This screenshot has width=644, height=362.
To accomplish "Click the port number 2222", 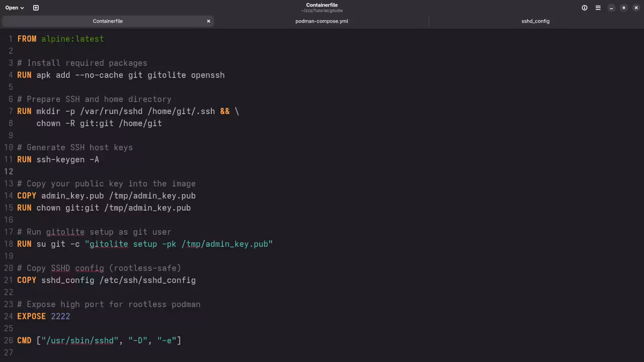I will [60, 316].
